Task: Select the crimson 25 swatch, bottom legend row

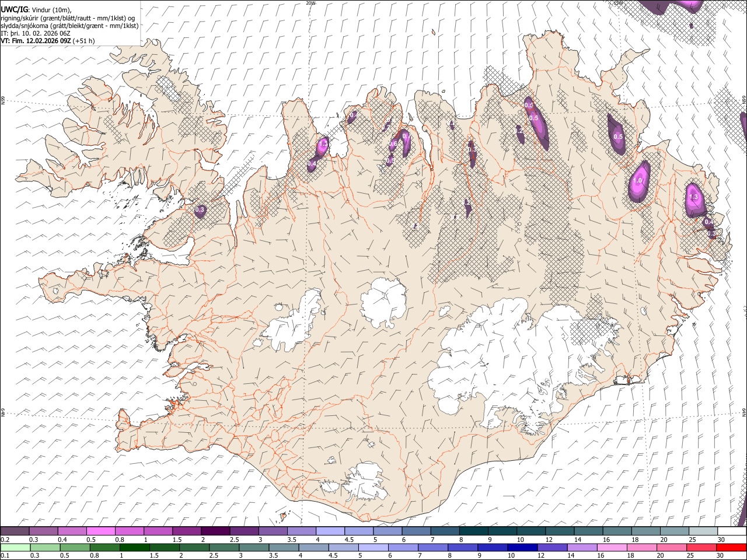Action: (701, 548)
